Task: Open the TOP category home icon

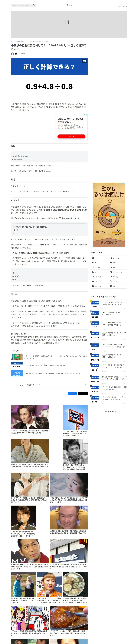Action: (x=93, y=258)
